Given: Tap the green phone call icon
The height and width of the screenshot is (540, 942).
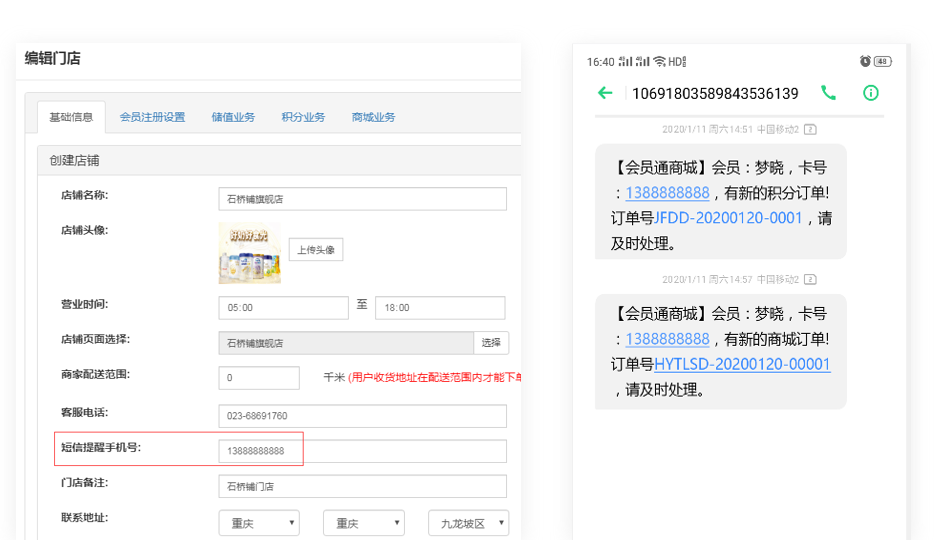Looking at the screenshot, I should [x=828, y=93].
